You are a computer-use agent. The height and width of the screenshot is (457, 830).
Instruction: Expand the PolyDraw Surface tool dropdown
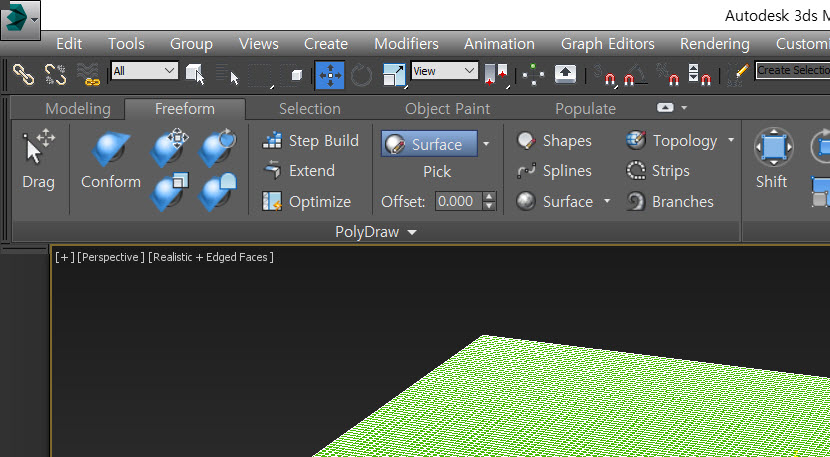click(607, 201)
